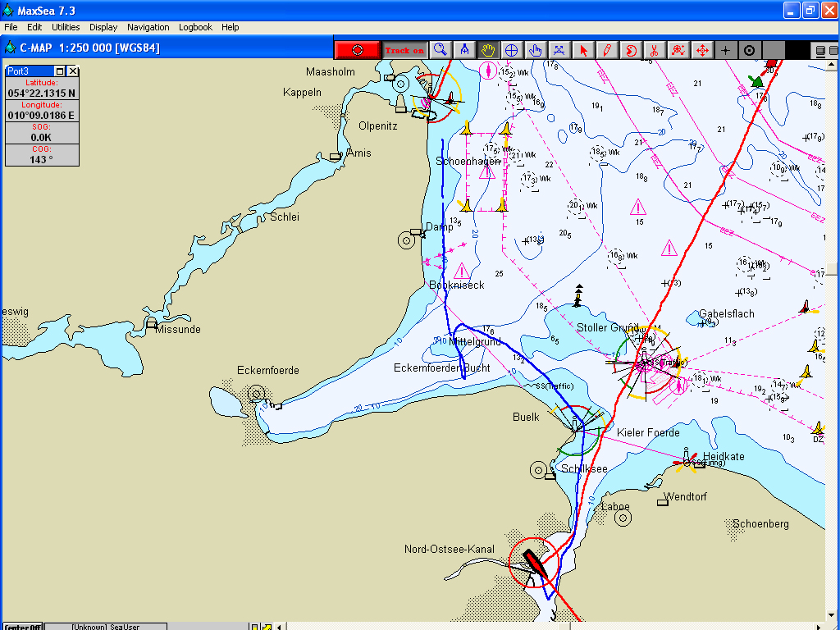This screenshot has width=840, height=630.
Task: Click the black circle target tool
Action: coord(750,50)
